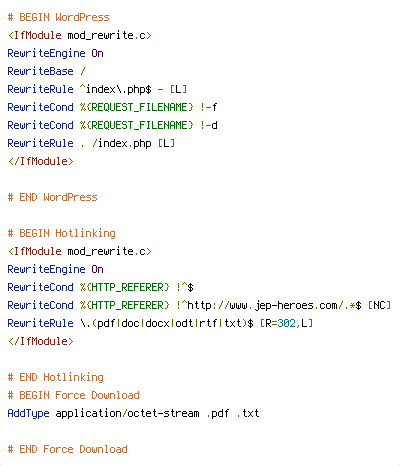Click the '# END WordPress' comment
Image resolution: width=400 pixels, height=466 pixels.
click(52, 197)
